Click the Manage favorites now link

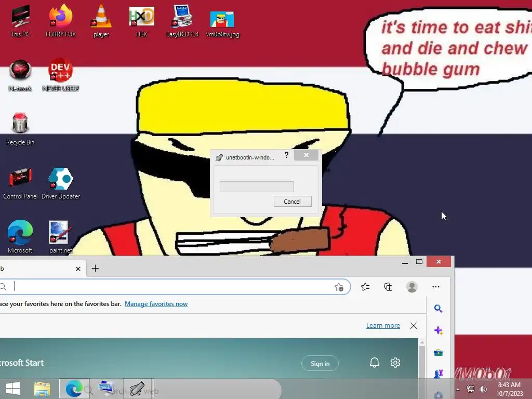point(156,304)
